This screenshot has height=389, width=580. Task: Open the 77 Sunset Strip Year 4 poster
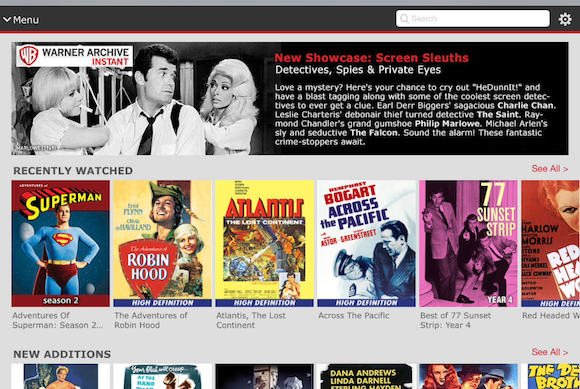click(x=468, y=243)
